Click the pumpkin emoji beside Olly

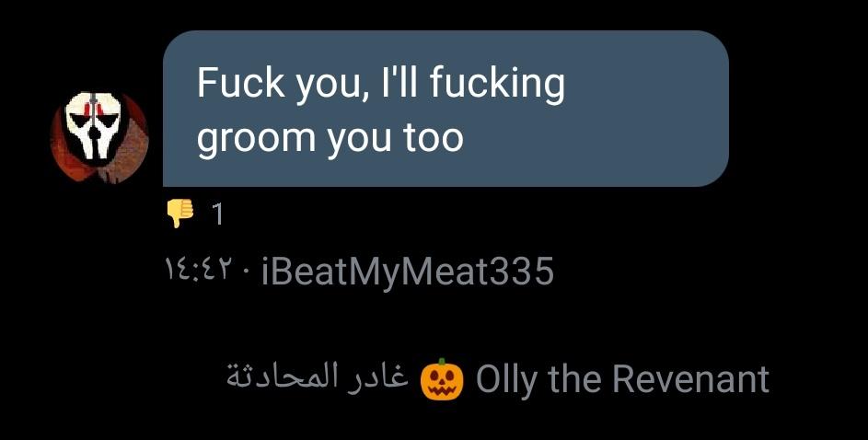coord(441,379)
